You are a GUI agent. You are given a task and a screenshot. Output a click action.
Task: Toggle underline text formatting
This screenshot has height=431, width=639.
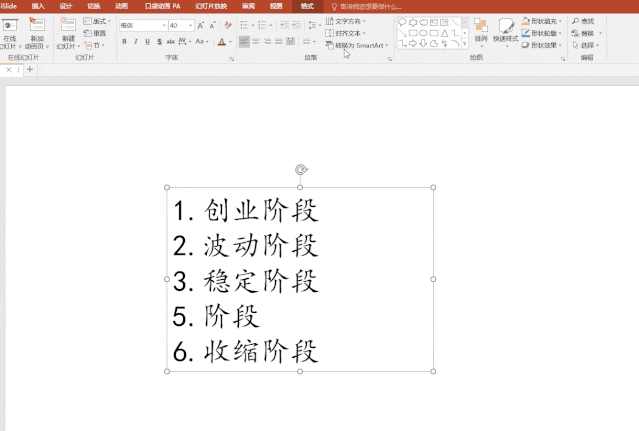click(147, 41)
